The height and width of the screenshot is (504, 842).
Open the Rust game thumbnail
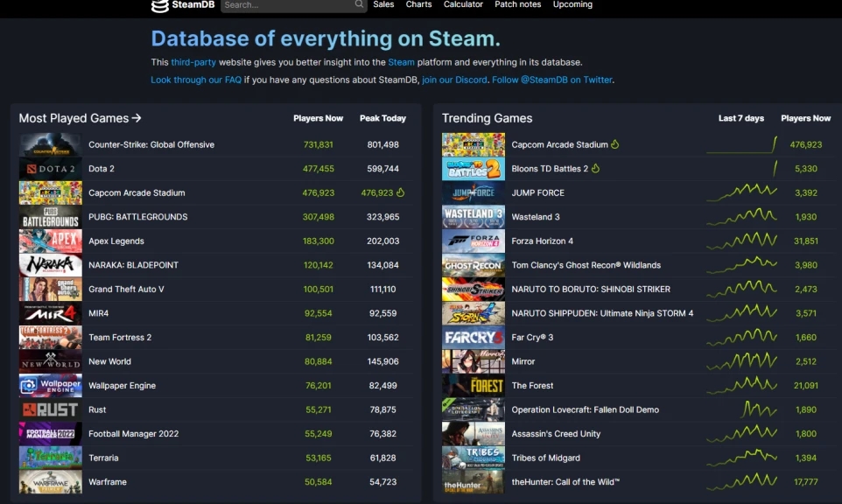(51, 409)
